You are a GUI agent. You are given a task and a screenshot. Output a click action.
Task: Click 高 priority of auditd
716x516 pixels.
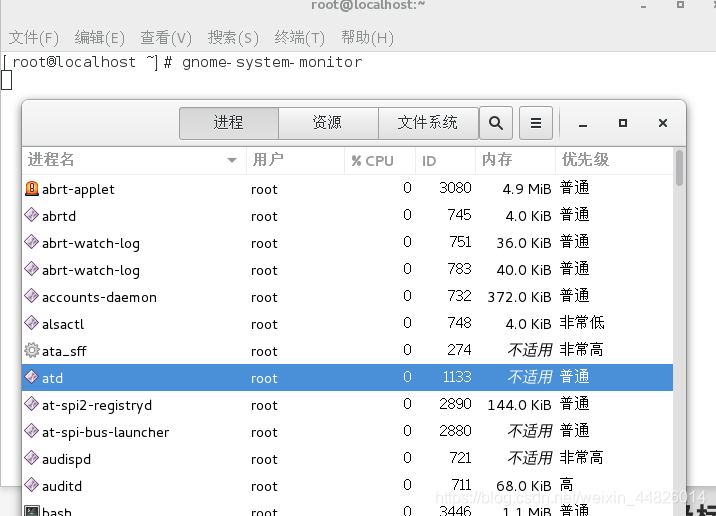click(567, 484)
